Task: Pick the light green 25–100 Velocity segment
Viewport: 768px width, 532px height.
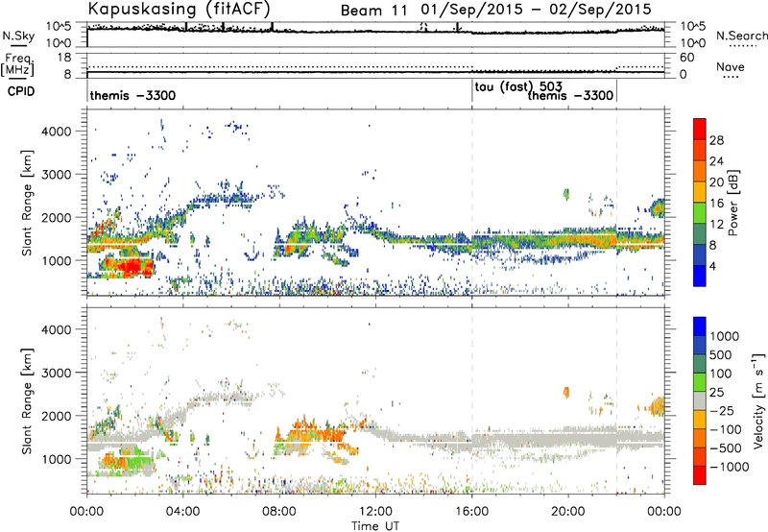Action: click(x=700, y=382)
